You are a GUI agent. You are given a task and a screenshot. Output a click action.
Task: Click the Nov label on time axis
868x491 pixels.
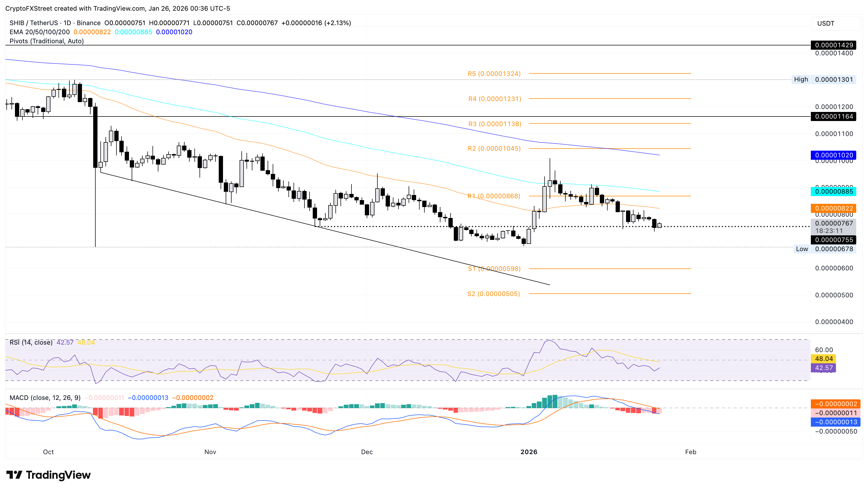pos(210,452)
